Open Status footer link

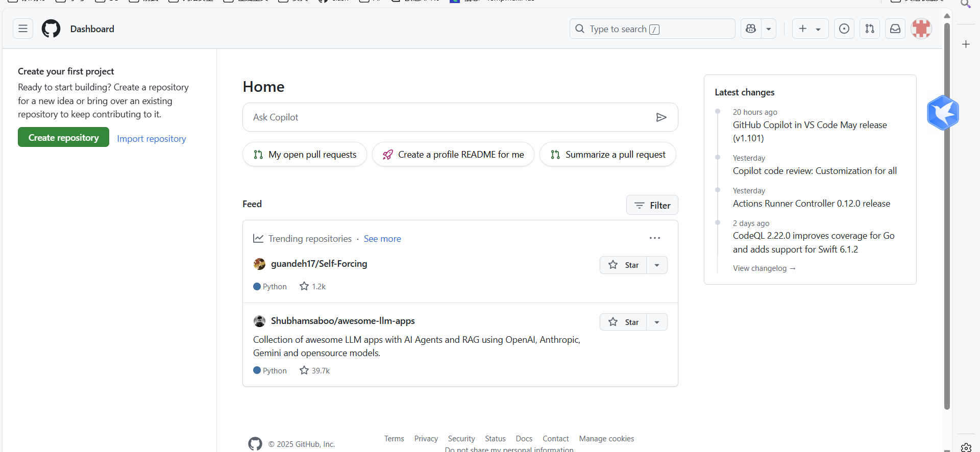[495, 439]
